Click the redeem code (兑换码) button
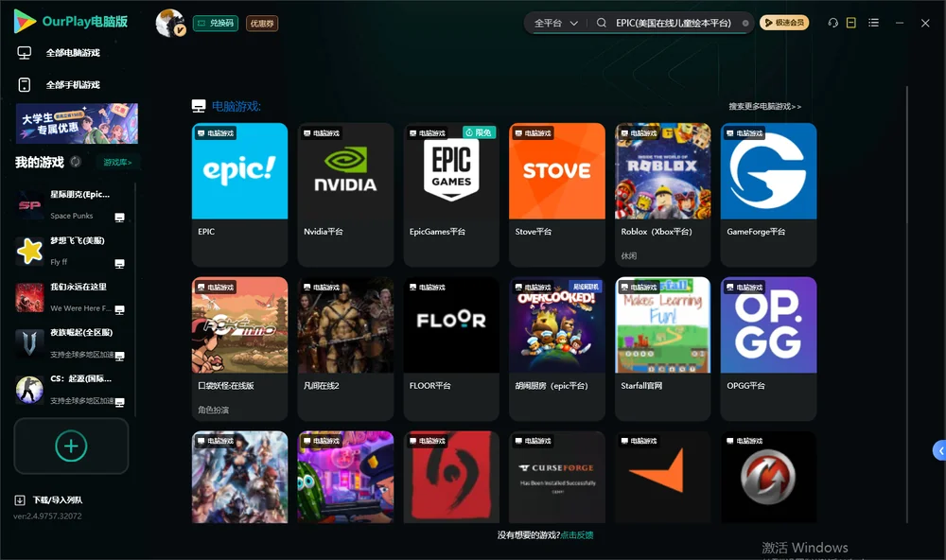Image resolution: width=946 pixels, height=560 pixels. tap(216, 23)
